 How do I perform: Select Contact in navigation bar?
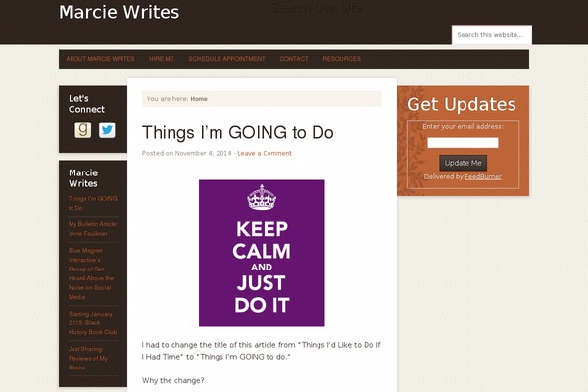tap(294, 59)
